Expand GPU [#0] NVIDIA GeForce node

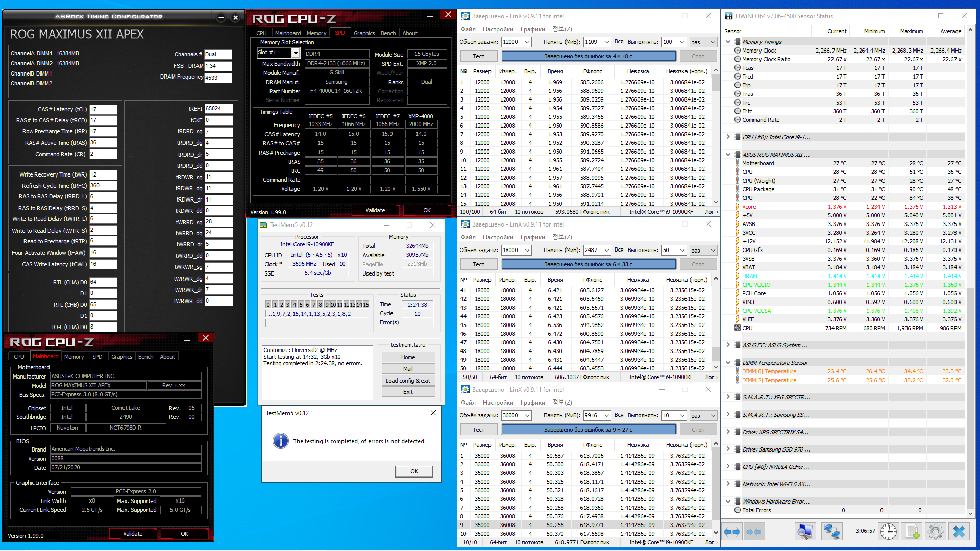pyautogui.click(x=728, y=466)
